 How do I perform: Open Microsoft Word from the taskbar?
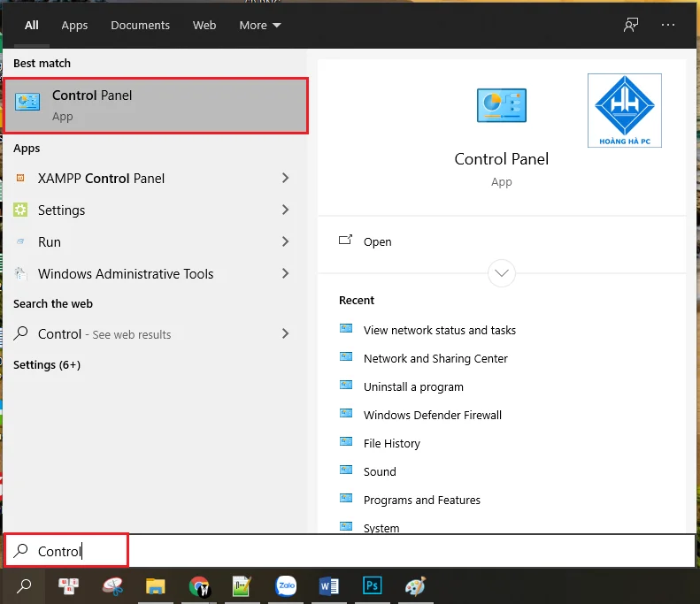[x=329, y=585]
